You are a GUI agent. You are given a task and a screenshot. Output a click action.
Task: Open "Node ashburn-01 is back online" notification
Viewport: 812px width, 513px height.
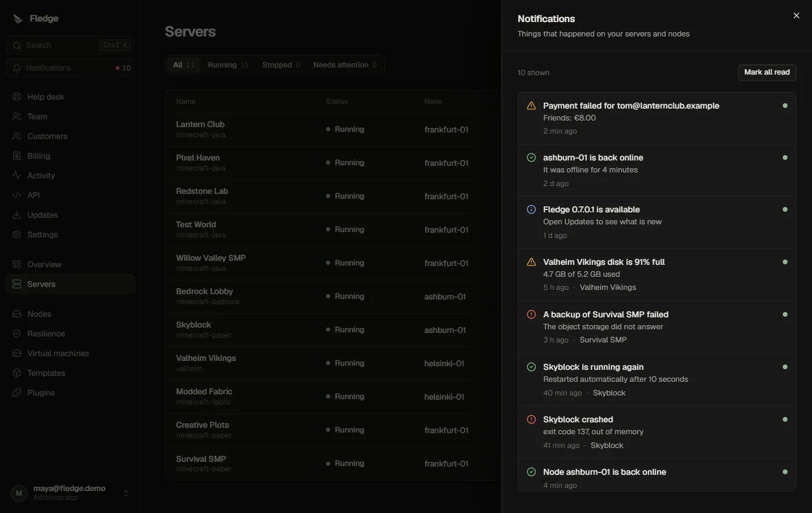click(657, 475)
